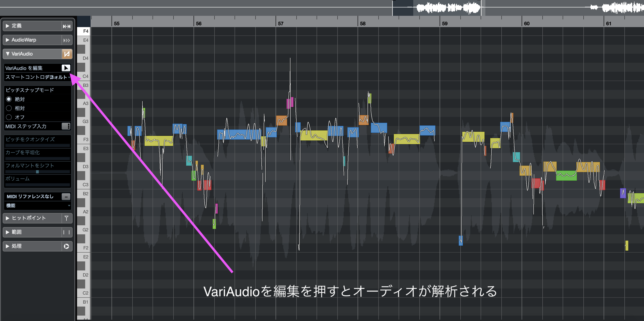This screenshot has height=321, width=644.
Task: Click the 処理 process icon
Action: tap(66, 246)
